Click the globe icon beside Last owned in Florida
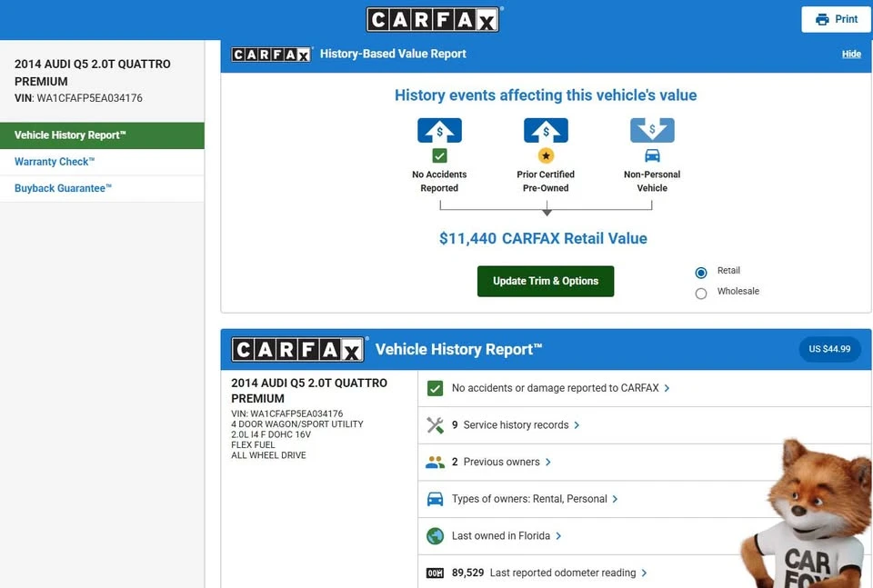Screen dimensions: 873x588 pos(435,535)
